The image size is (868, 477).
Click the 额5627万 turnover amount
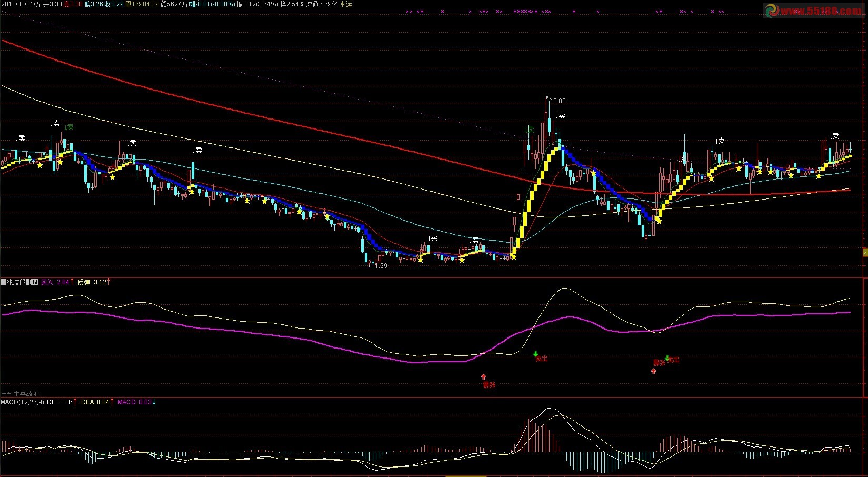click(x=174, y=4)
